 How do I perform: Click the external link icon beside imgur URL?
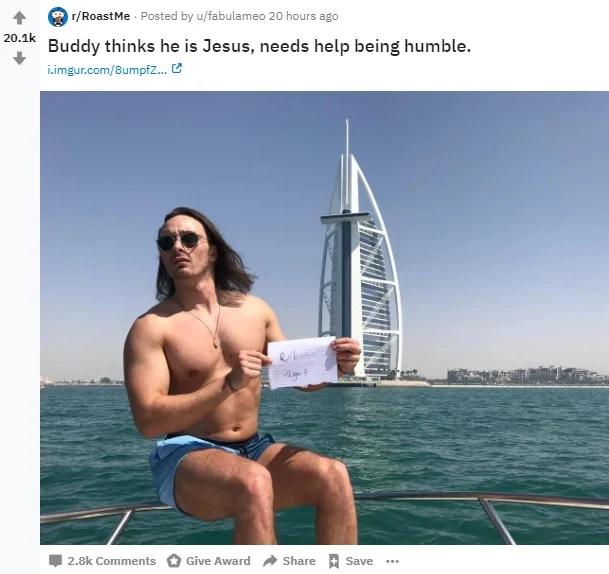tap(177, 69)
